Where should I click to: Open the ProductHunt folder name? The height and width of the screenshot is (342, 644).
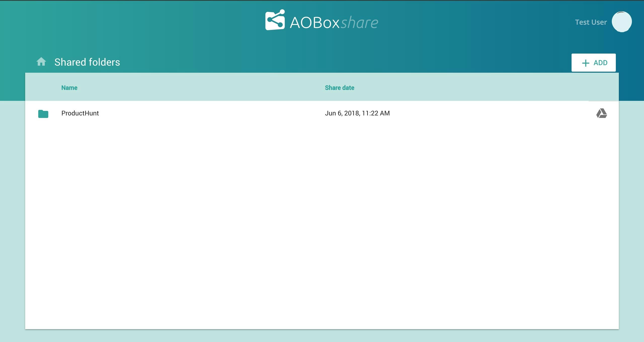80,113
